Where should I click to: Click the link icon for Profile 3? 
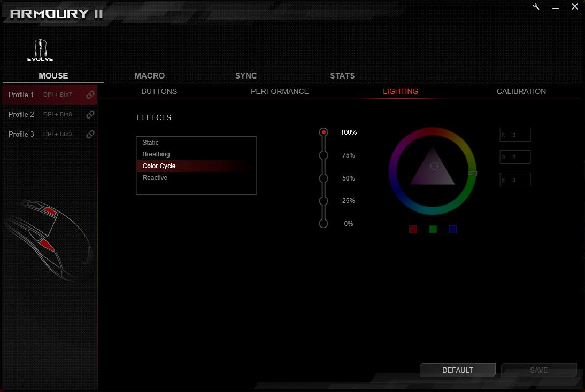pos(90,134)
